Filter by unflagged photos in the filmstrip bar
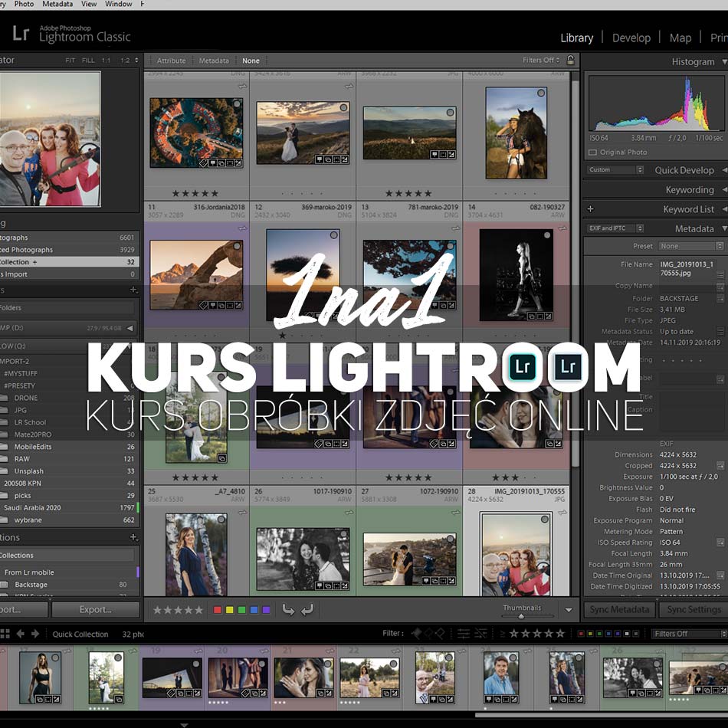 (428, 633)
